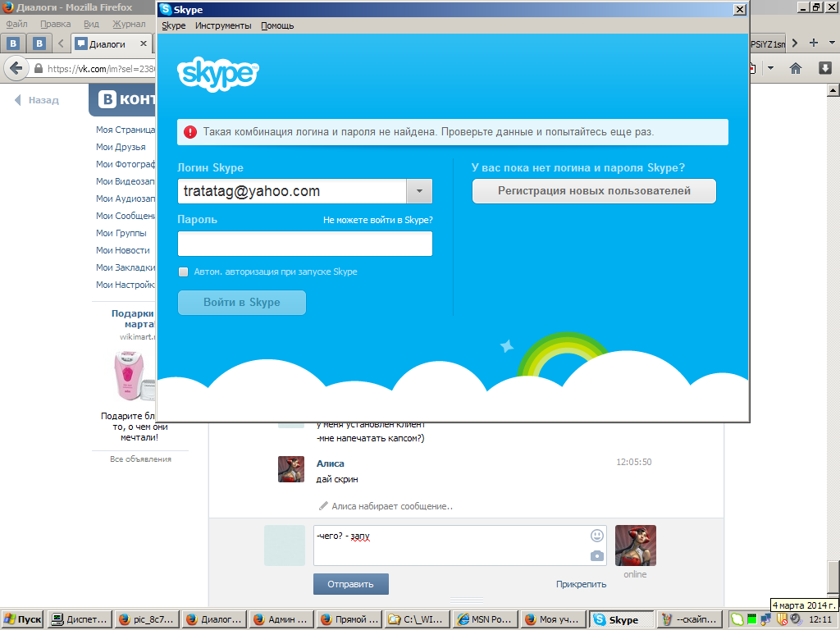The image size is (840, 630).
Task: Enable auto sign-in on Skype startup checkbox
Action: pyautogui.click(x=183, y=272)
